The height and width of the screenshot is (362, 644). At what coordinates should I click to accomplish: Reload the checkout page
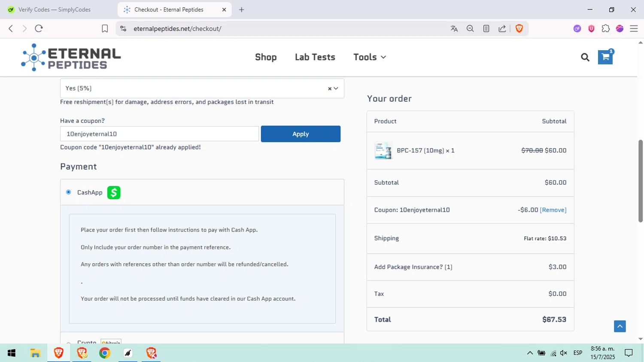pos(39,28)
